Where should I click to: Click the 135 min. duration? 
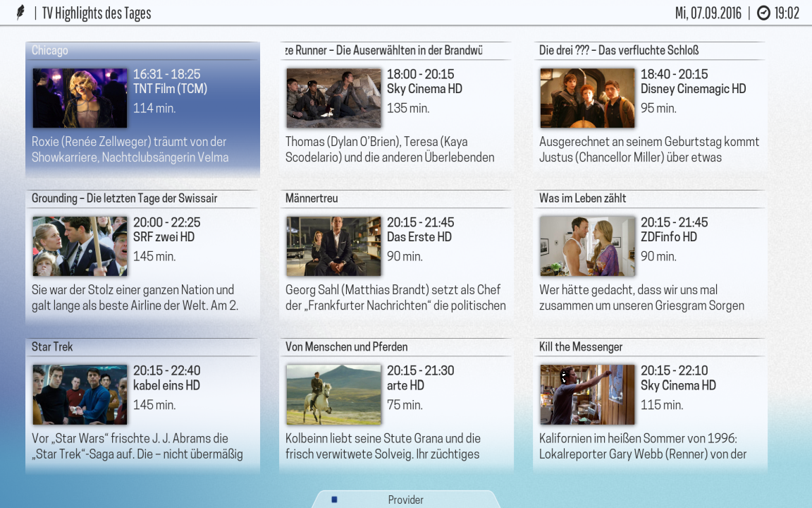pyautogui.click(x=408, y=108)
